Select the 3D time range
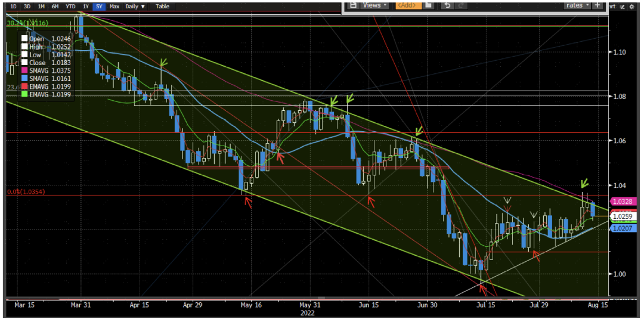 click(27, 7)
